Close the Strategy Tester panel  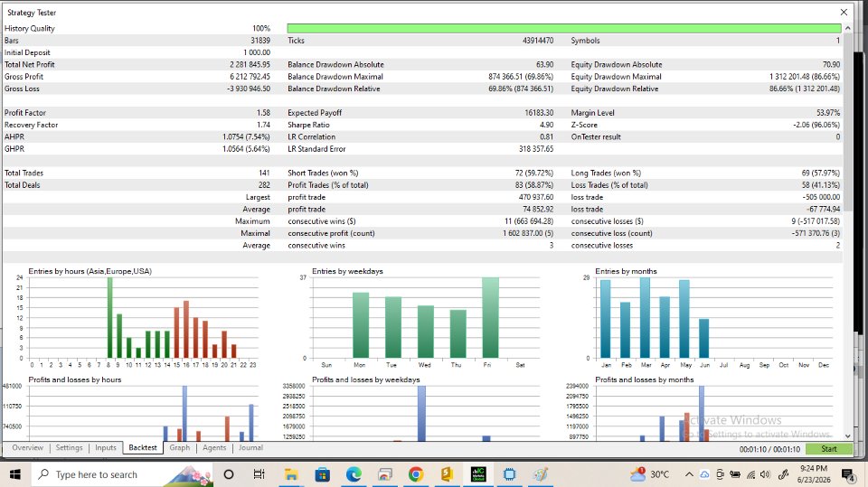point(844,12)
